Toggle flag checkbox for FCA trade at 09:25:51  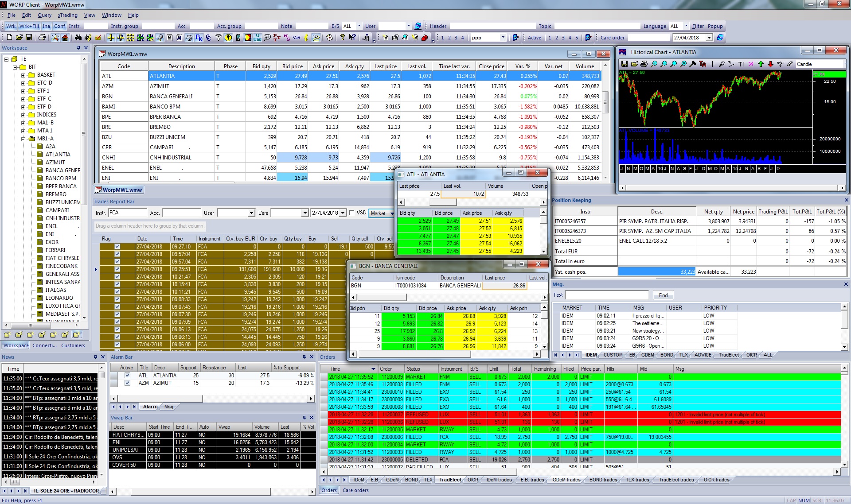coord(117,269)
